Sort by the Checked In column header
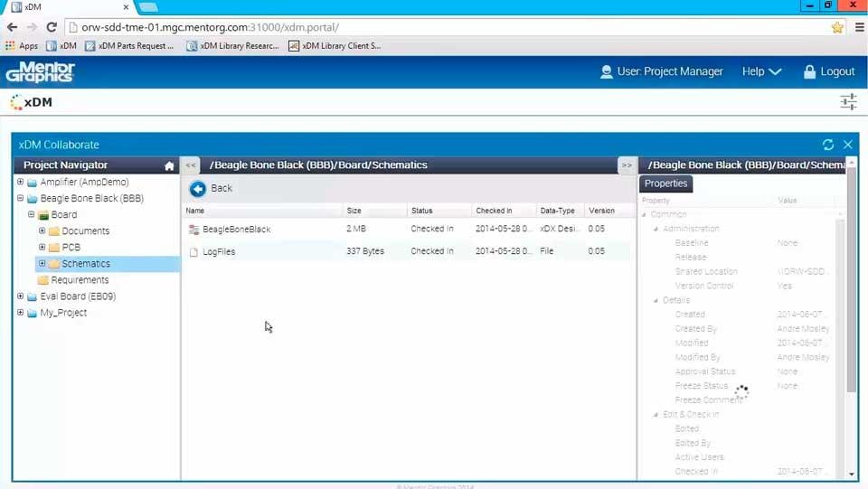The image size is (868, 489). (504, 211)
